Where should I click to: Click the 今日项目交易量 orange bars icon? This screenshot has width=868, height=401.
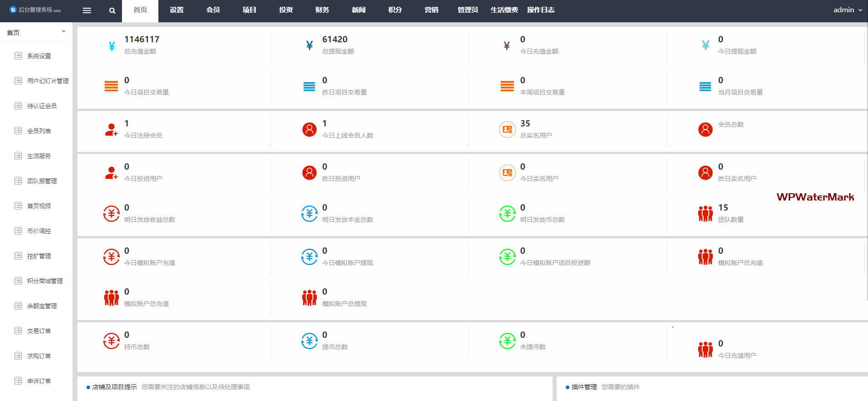(112, 86)
